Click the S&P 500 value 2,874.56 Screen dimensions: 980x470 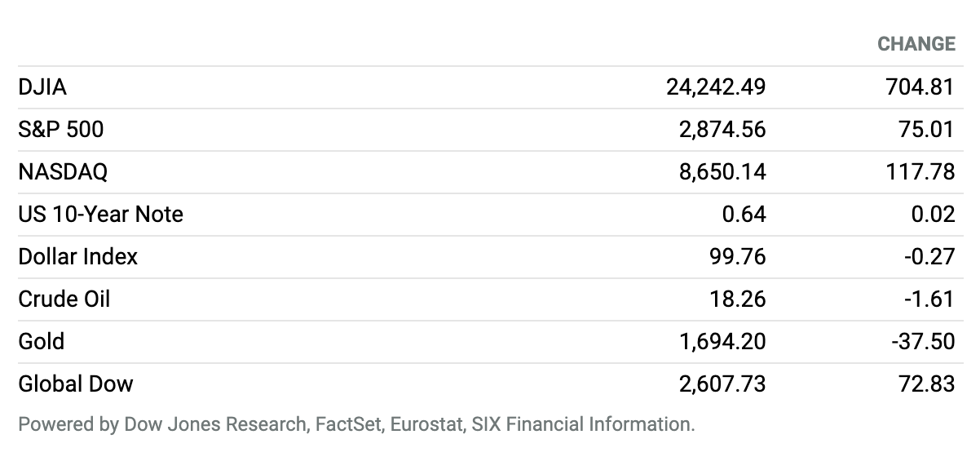tap(722, 129)
